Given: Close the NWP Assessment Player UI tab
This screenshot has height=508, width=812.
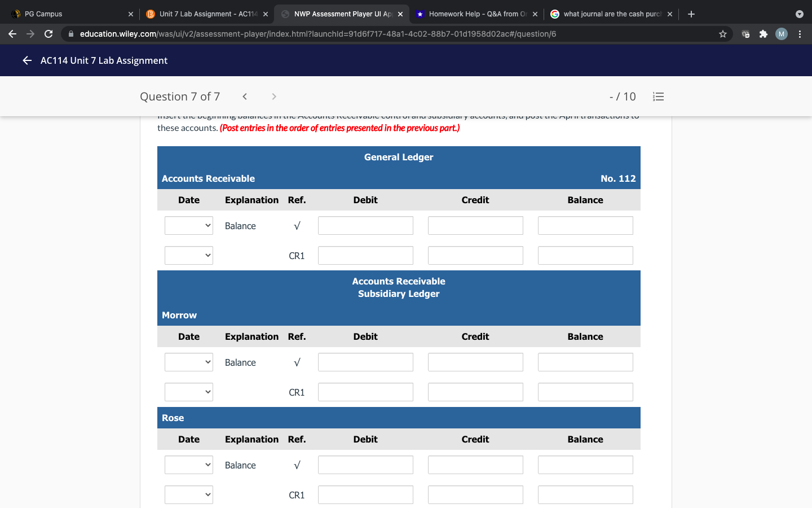Looking at the screenshot, I should [x=400, y=14].
